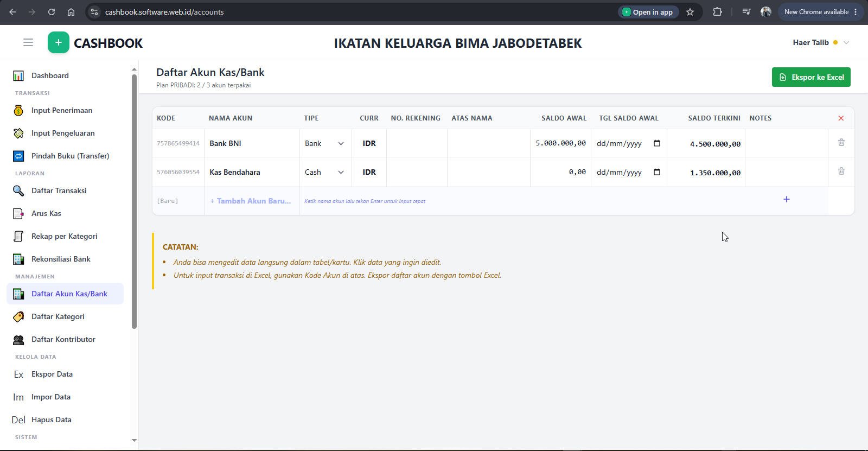Open Rekap per Kategori report
Image resolution: width=868 pixels, height=451 pixels.
click(x=65, y=236)
